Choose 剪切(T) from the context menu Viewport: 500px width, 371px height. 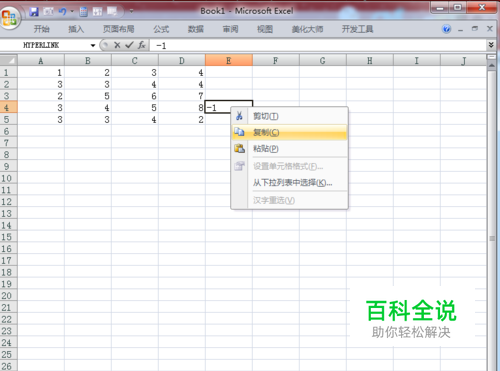(x=289, y=116)
